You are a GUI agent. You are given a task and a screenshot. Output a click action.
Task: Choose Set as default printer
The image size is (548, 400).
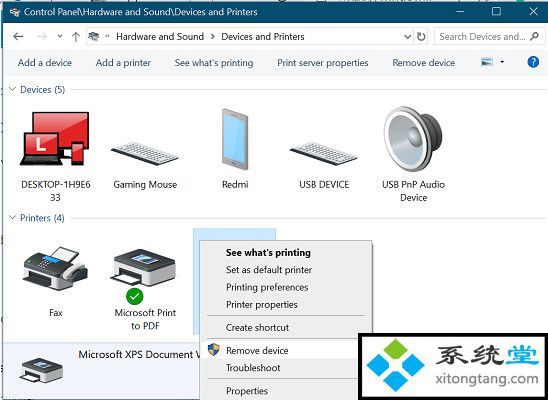click(269, 270)
